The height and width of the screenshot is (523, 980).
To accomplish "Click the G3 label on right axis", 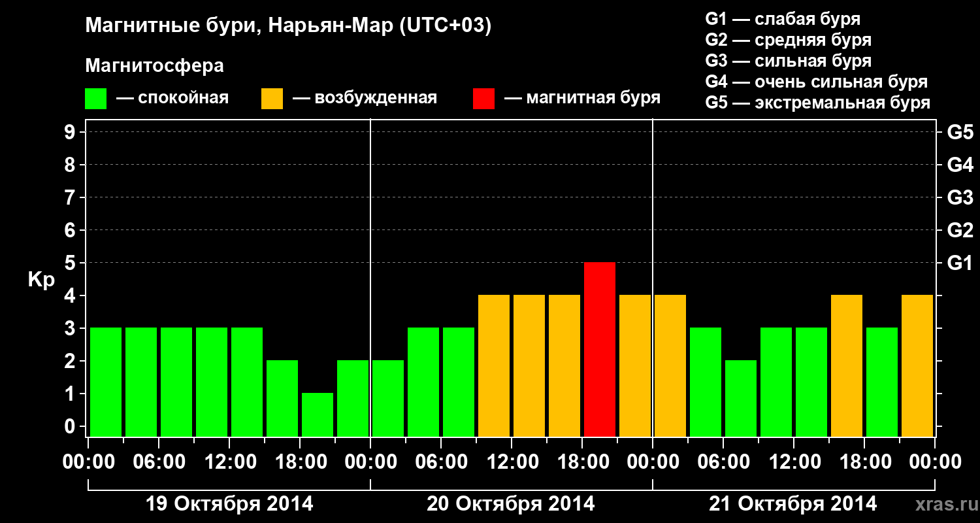I will pyautogui.click(x=960, y=197).
